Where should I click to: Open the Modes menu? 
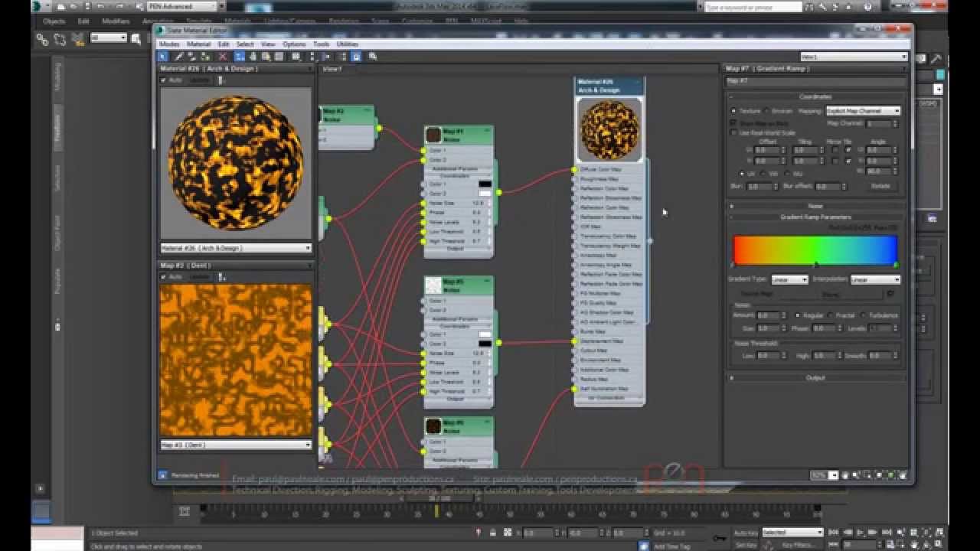coord(169,44)
